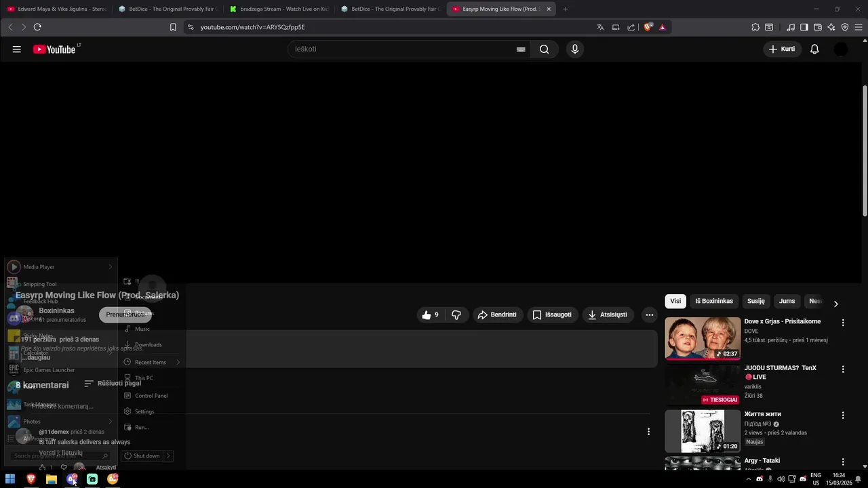Screen dimensions: 868x488
Task: Open Leo AI sparkle icon
Action: 831,27
